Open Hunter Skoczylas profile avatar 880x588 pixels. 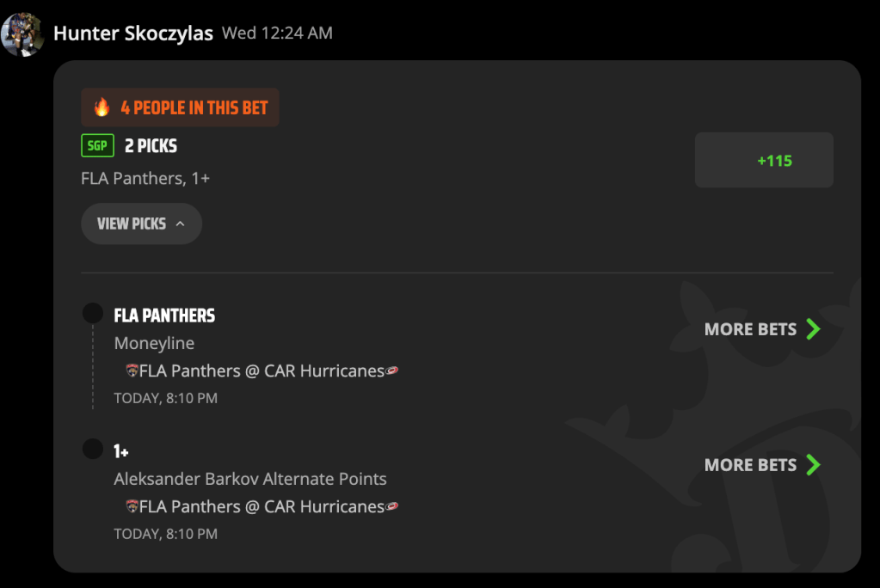click(x=22, y=34)
